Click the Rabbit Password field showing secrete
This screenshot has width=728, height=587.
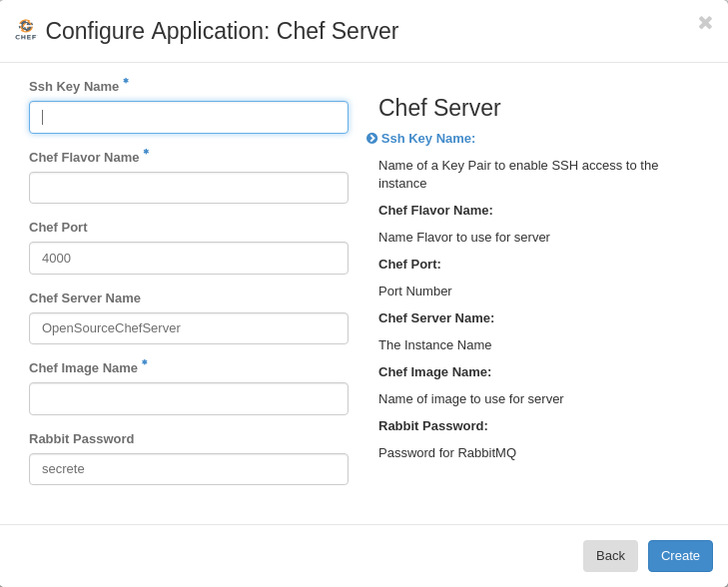coord(189,469)
